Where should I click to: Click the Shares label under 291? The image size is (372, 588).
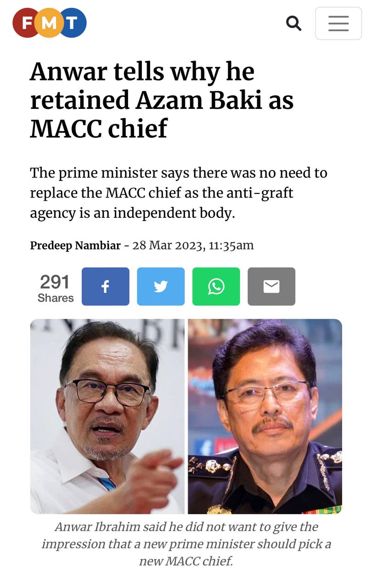[56, 298]
